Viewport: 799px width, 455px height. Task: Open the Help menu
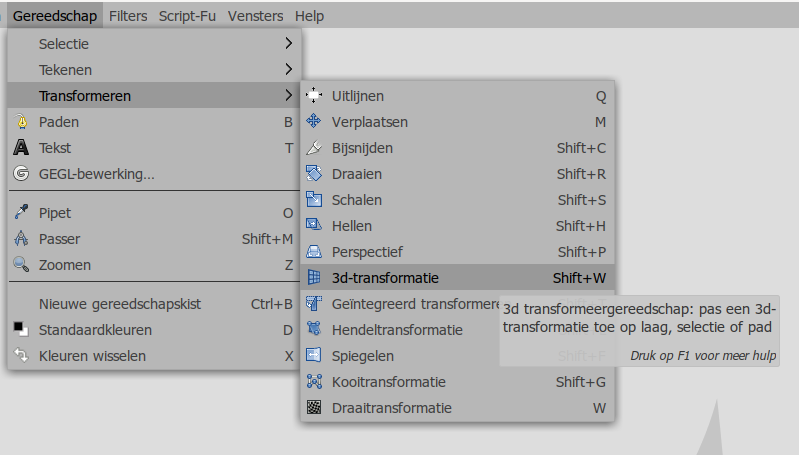pyautogui.click(x=309, y=16)
